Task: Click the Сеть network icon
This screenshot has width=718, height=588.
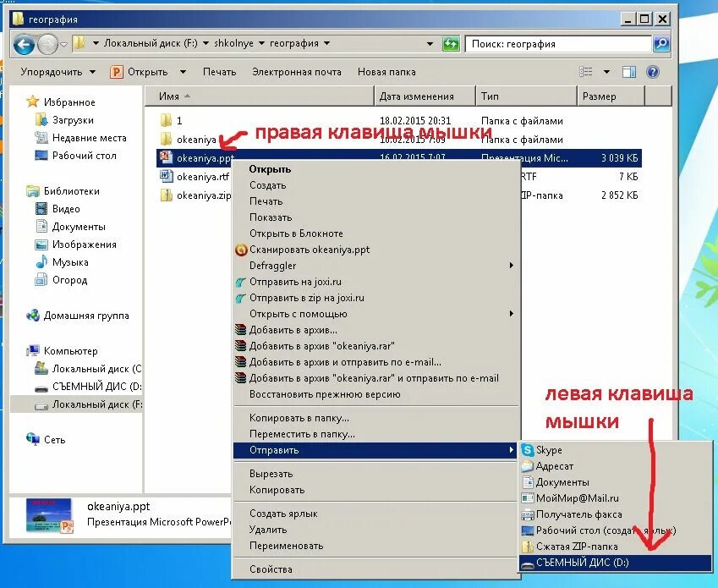Action: [32, 439]
